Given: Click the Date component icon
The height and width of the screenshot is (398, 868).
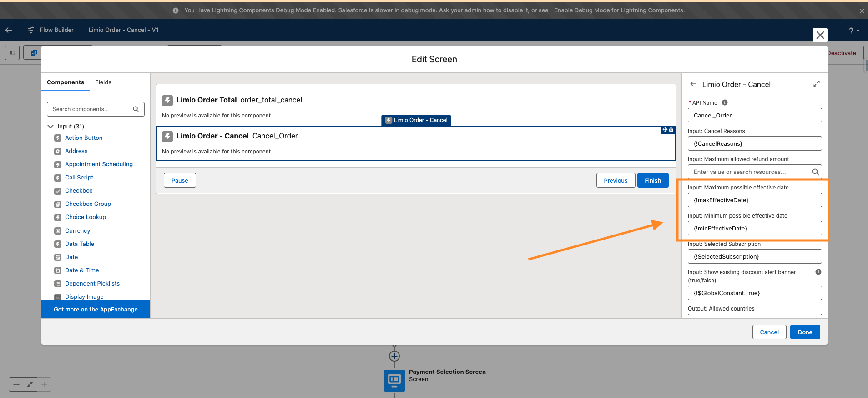Looking at the screenshot, I should point(58,257).
